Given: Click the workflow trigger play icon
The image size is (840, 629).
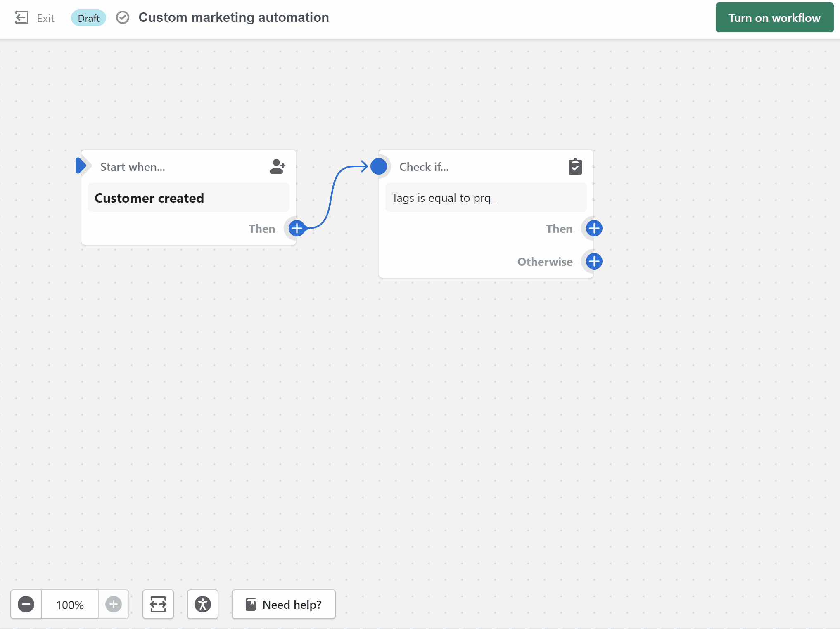Looking at the screenshot, I should click(x=81, y=166).
